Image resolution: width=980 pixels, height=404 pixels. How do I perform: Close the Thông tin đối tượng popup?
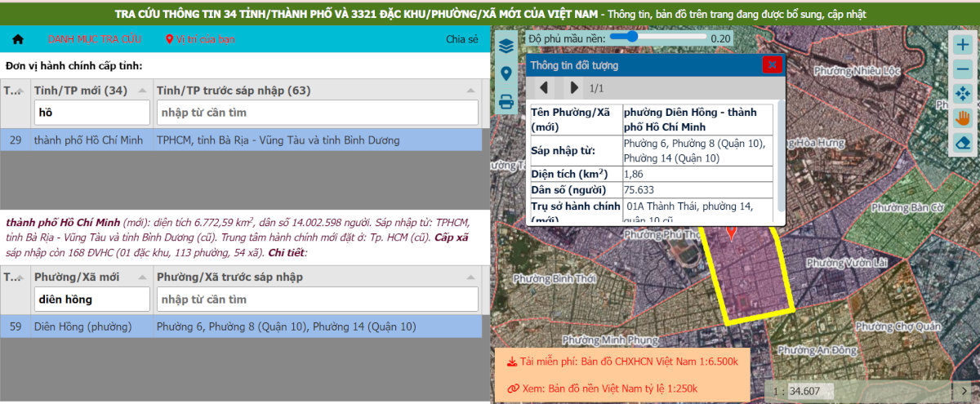[772, 65]
